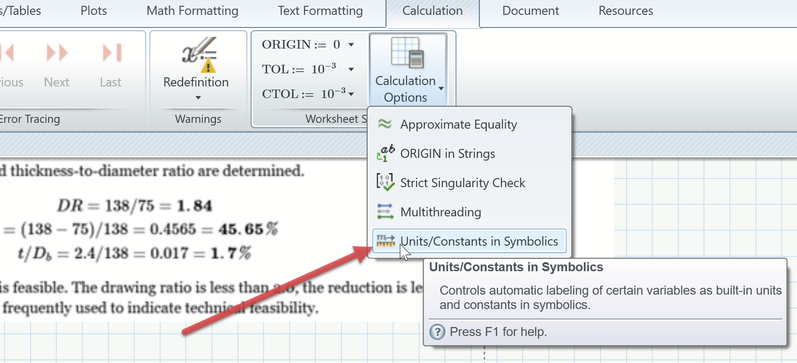Screen dimensions: 797x363
Task: Switch to the Plots tab
Action: [94, 11]
